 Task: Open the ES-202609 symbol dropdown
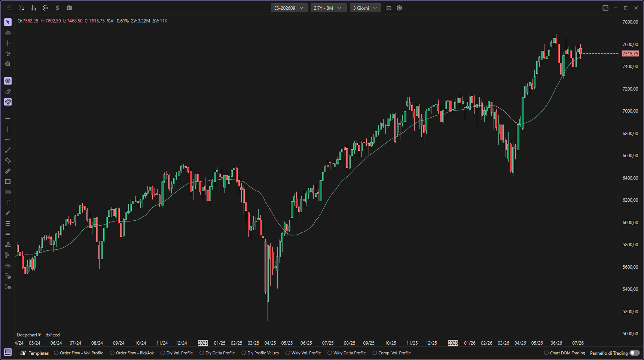point(289,8)
